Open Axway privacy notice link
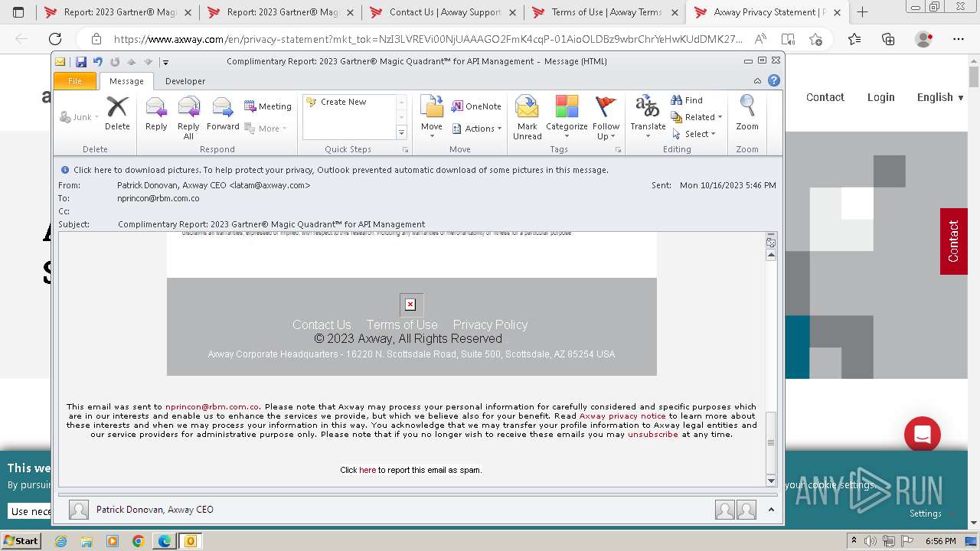 pyautogui.click(x=622, y=416)
